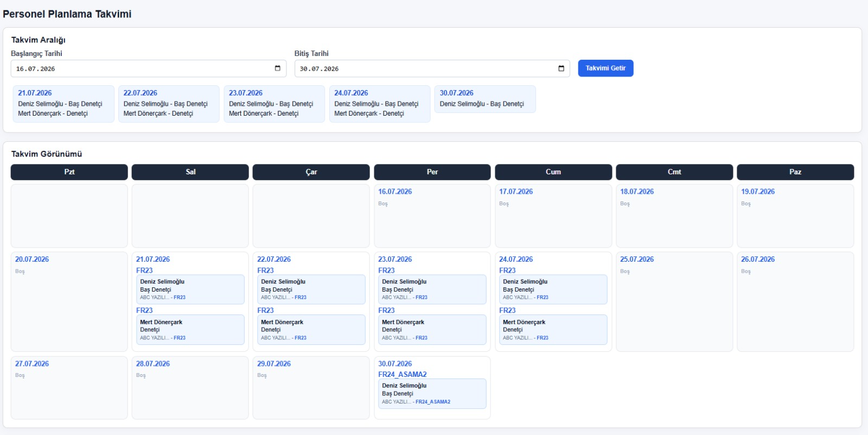Click the Takvimi Getir button

pos(605,68)
